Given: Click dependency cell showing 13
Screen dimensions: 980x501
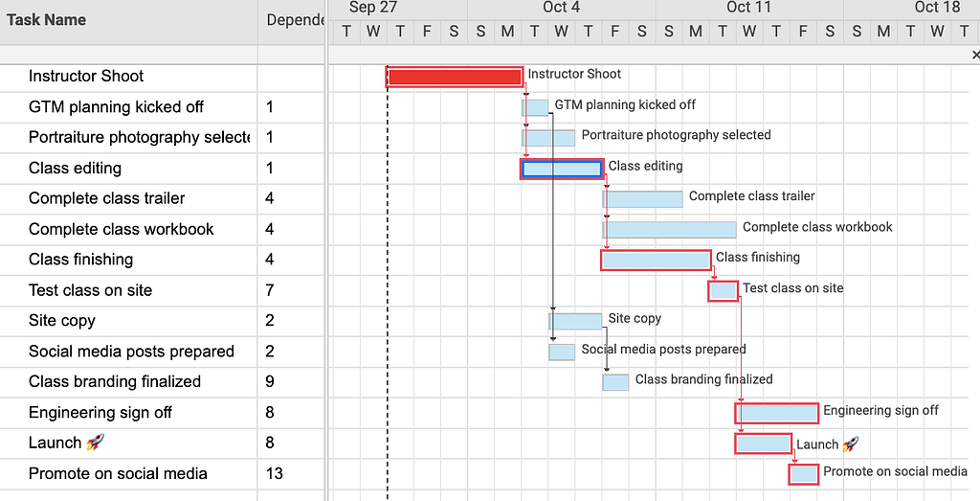Looking at the screenshot, I should tap(292, 474).
